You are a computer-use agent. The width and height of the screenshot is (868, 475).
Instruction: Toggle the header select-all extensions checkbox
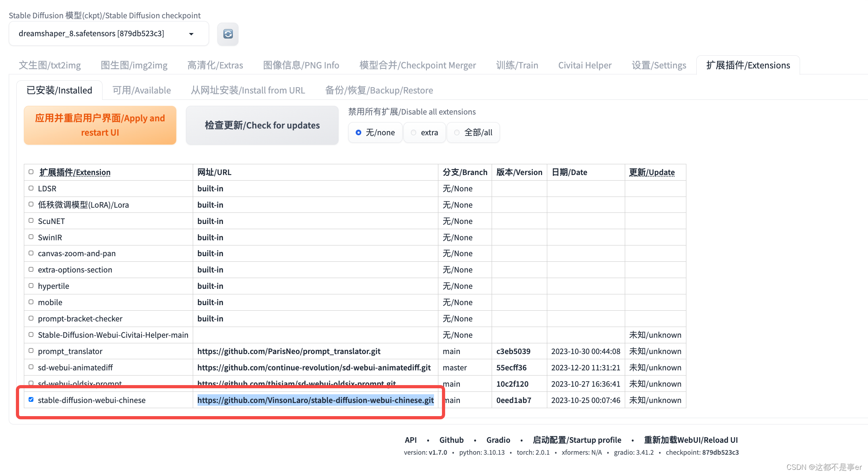[31, 172]
